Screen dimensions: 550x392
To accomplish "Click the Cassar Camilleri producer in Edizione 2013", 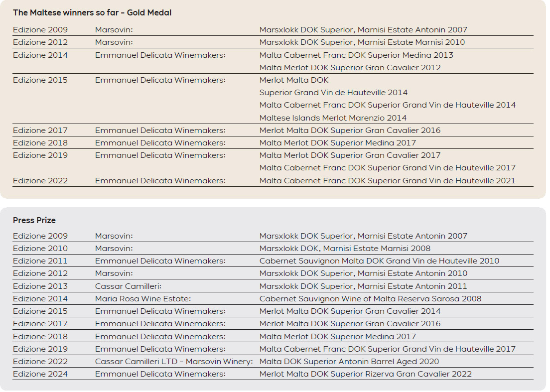I will coord(128,286).
